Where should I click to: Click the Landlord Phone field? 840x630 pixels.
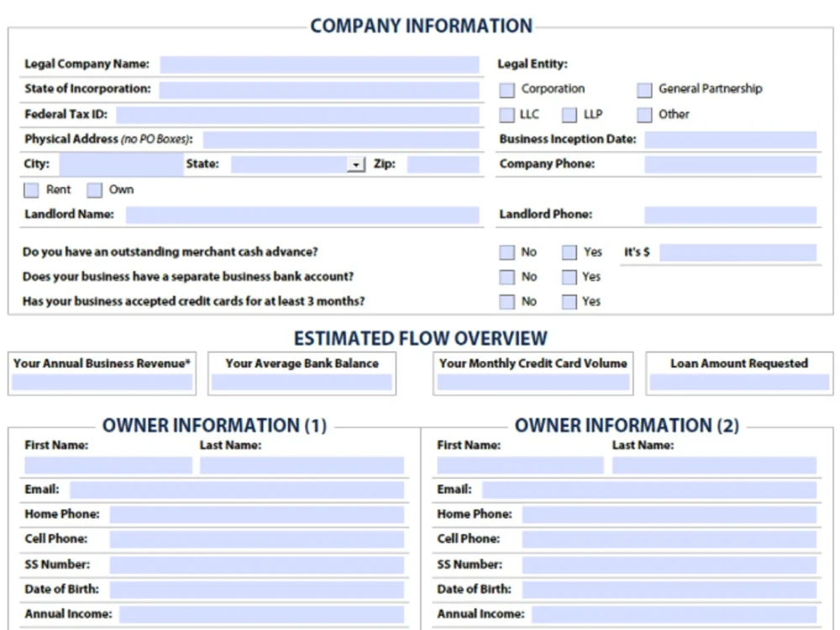(731, 215)
